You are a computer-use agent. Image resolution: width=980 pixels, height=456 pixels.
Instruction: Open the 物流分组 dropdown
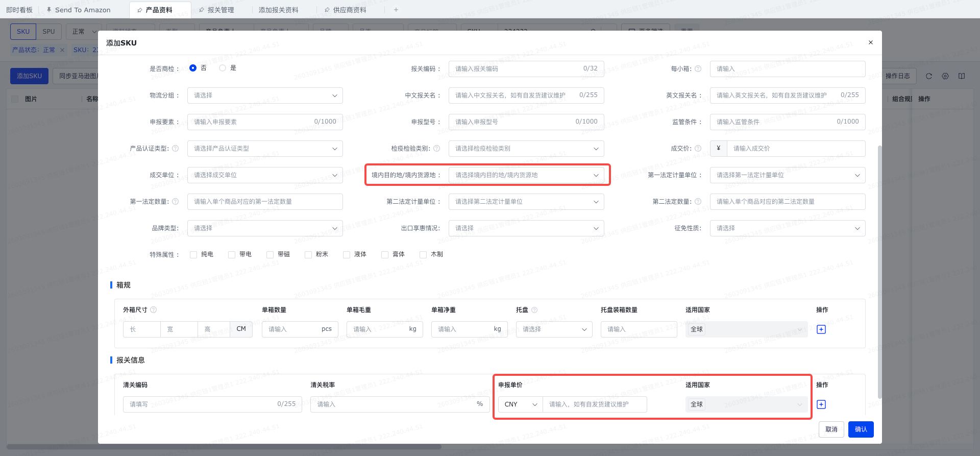click(265, 95)
